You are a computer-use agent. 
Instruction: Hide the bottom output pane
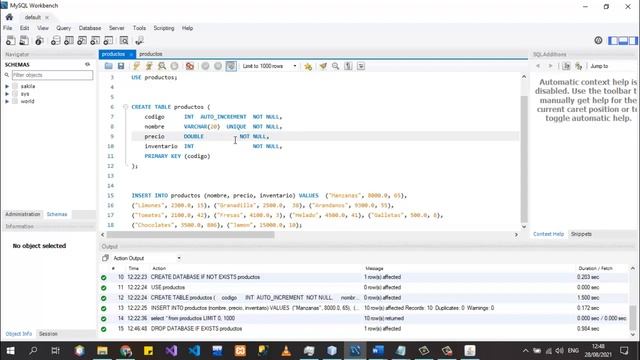[623, 40]
